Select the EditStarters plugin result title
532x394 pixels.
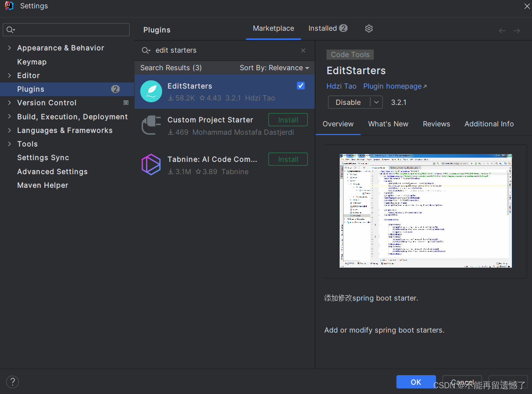point(190,86)
